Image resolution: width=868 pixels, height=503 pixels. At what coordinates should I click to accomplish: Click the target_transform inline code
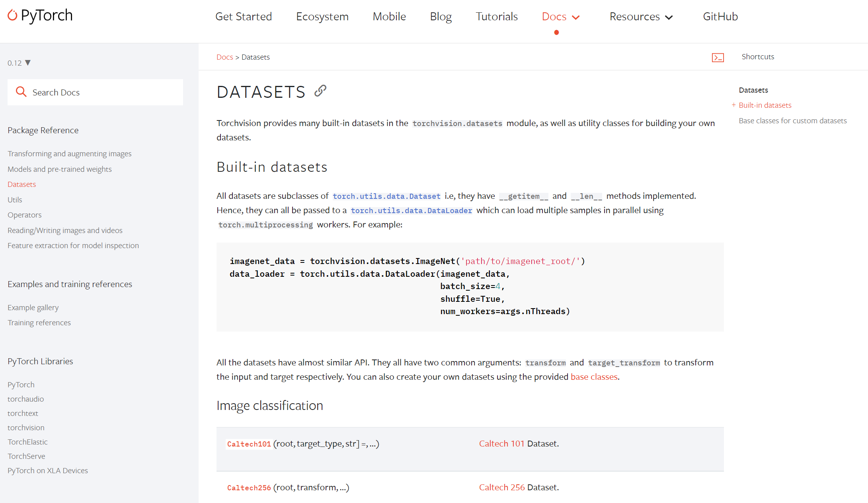click(624, 363)
